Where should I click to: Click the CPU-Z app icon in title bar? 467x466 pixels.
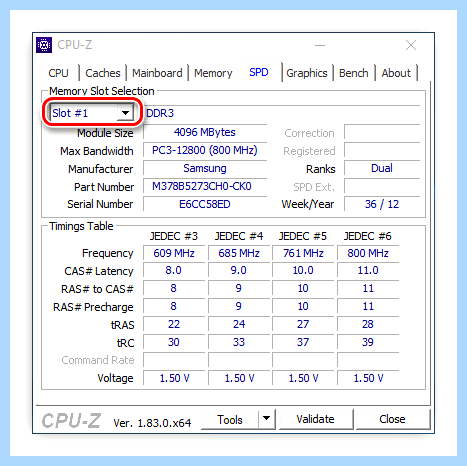coord(44,45)
